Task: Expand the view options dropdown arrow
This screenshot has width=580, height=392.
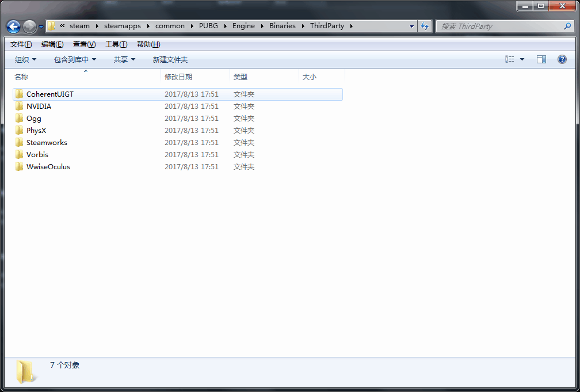Action: point(522,59)
